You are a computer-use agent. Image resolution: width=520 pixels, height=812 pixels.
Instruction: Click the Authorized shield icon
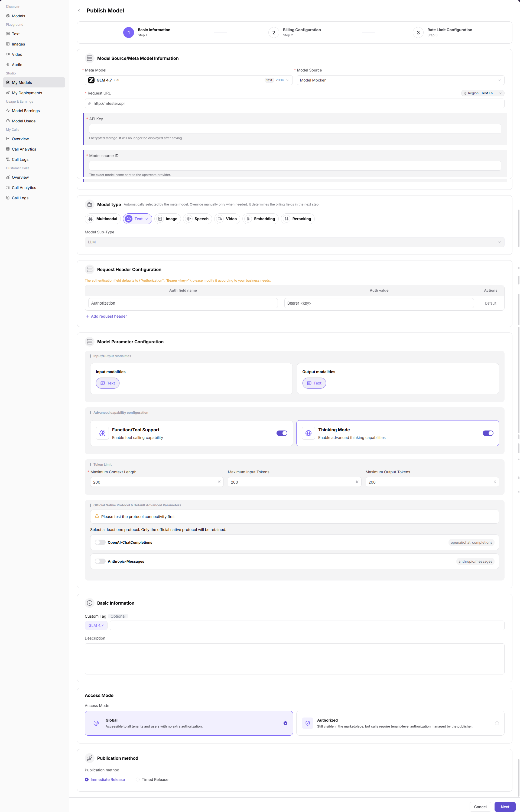click(308, 723)
